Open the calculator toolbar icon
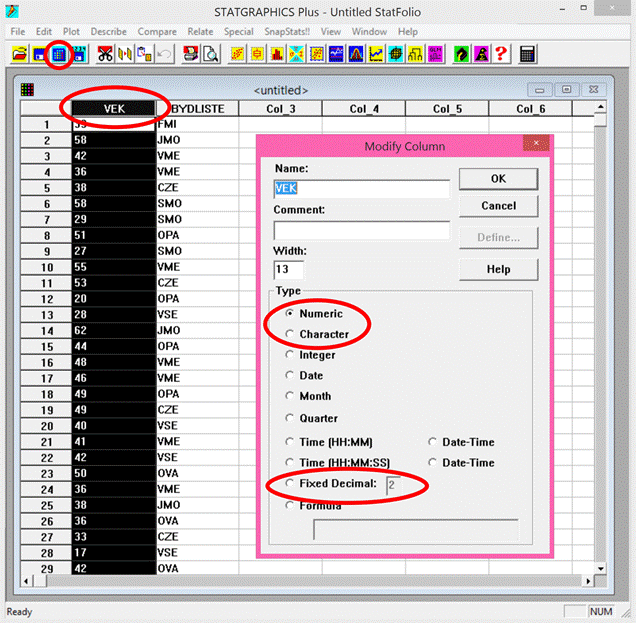The height and width of the screenshot is (623, 636). point(527,54)
